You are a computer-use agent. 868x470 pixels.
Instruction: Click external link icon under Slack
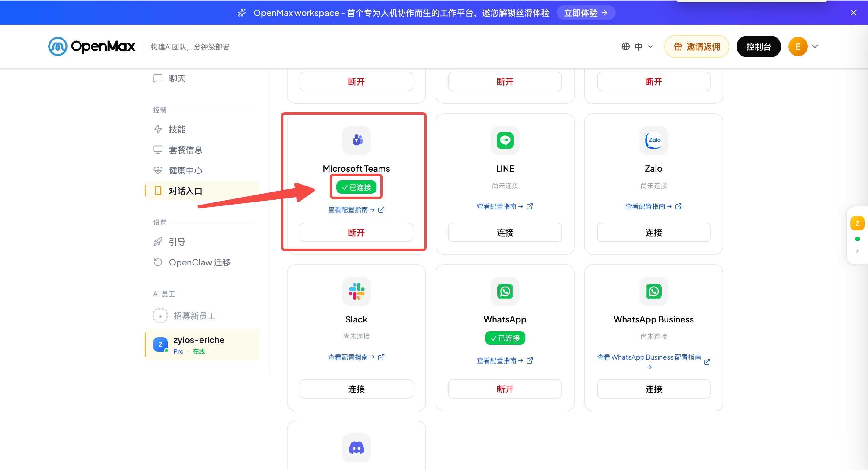(381, 357)
